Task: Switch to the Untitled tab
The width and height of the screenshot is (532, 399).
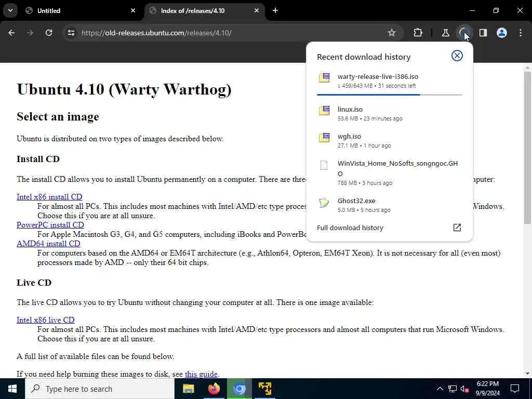Action: pos(81,10)
